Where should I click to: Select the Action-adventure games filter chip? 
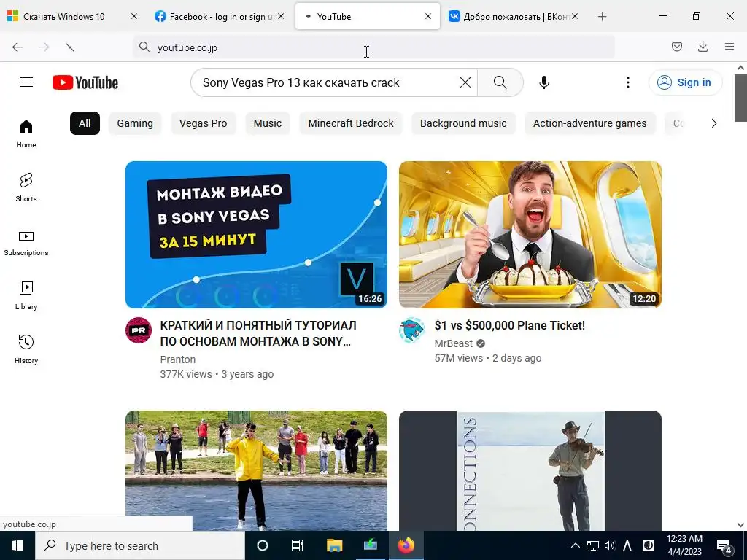point(589,123)
